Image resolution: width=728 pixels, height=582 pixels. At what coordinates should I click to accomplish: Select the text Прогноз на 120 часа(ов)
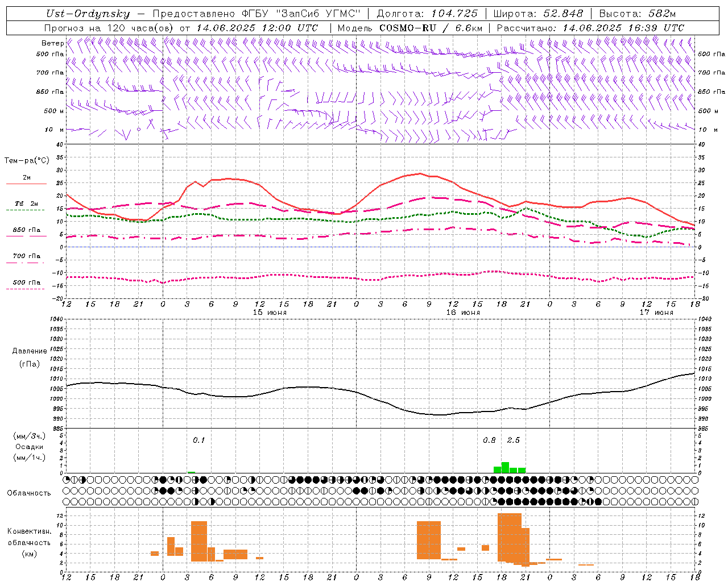pyautogui.click(x=110, y=28)
